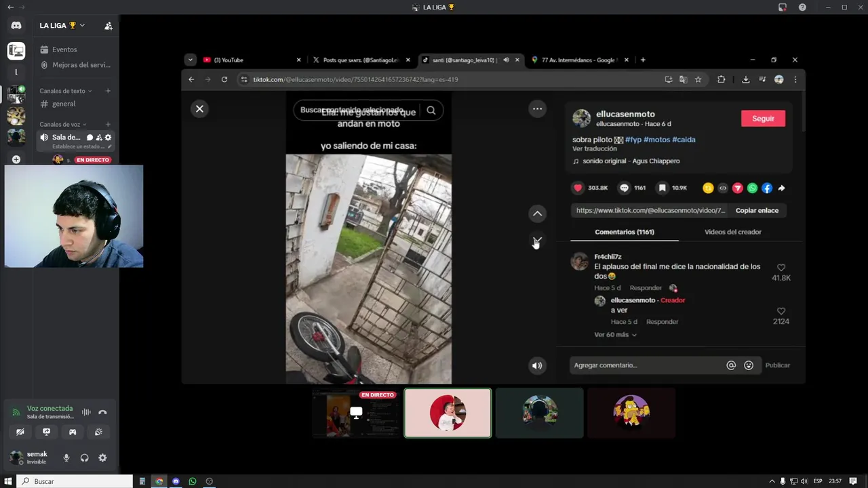Save video with bookmark icon

(662, 188)
